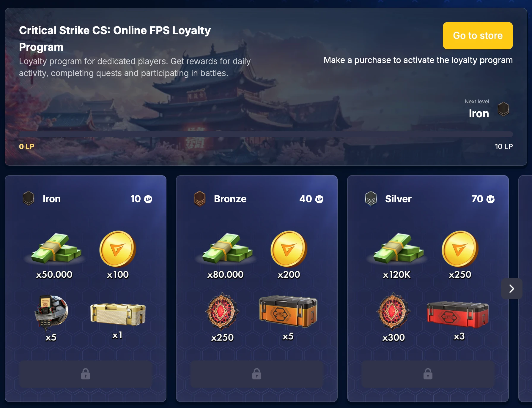Click the LP icon beside Iron's 10
The height and width of the screenshot is (408, 532).
[x=148, y=199]
